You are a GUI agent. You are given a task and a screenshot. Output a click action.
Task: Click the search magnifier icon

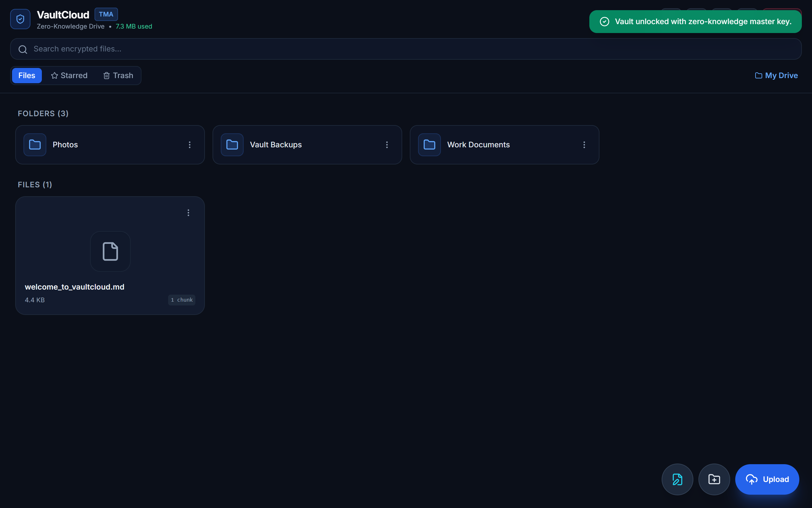click(x=23, y=50)
